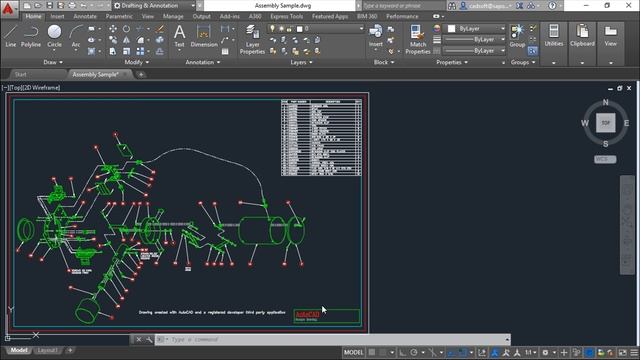Image resolution: width=640 pixels, height=360 pixels.
Task: Click the Move tool in Modify panel
Action: click(113, 29)
